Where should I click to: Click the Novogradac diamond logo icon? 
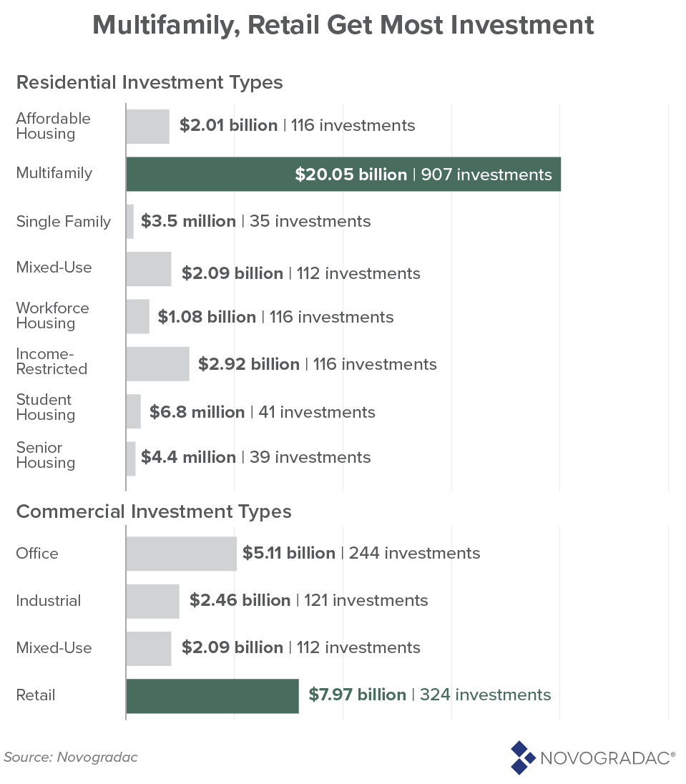click(x=523, y=758)
